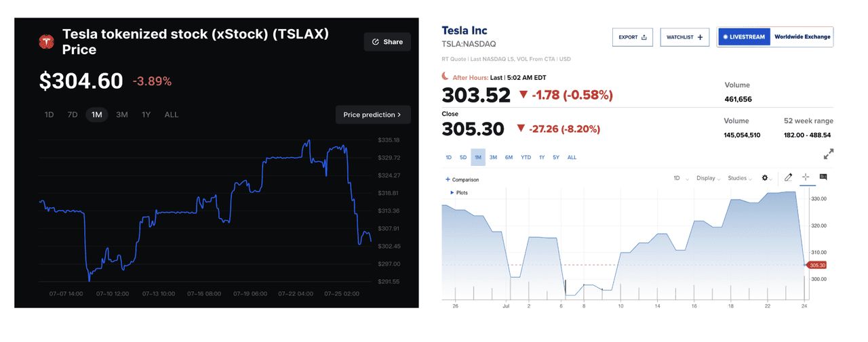Viewport: 868px width, 342px height.
Task: Switch TSLAX chart to 1Y range
Action: coord(146,114)
